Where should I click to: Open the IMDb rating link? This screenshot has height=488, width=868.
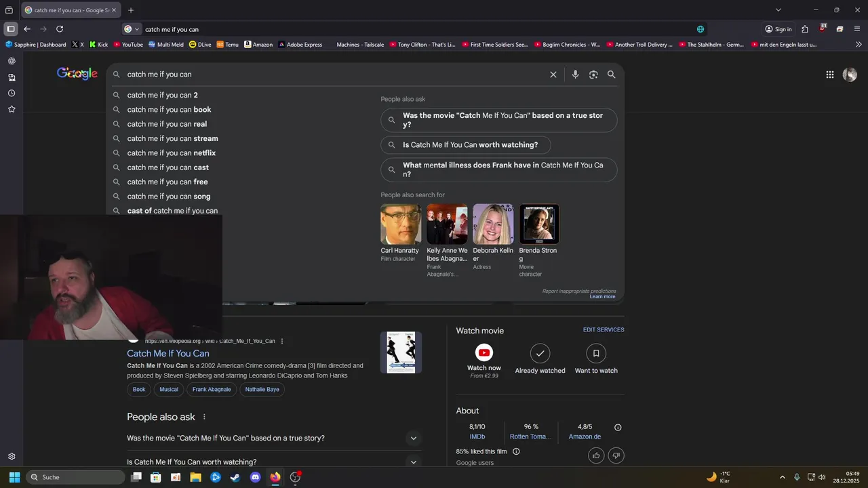point(477,436)
